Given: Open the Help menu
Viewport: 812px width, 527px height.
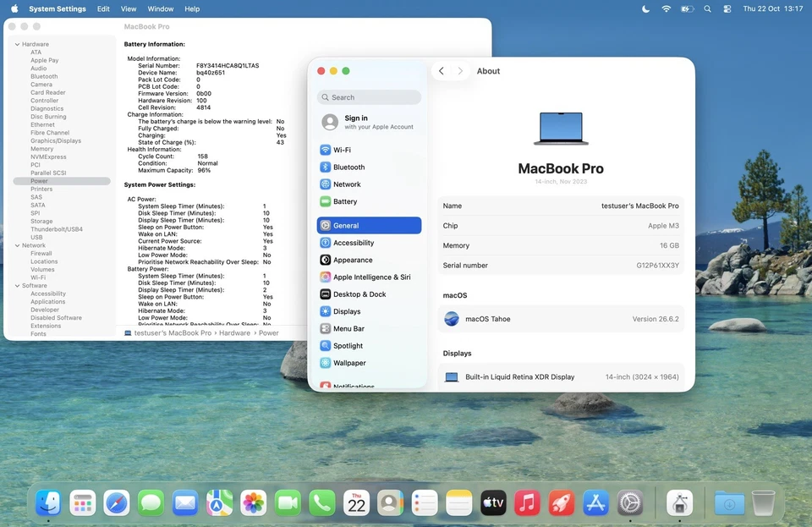Looking at the screenshot, I should [192, 8].
